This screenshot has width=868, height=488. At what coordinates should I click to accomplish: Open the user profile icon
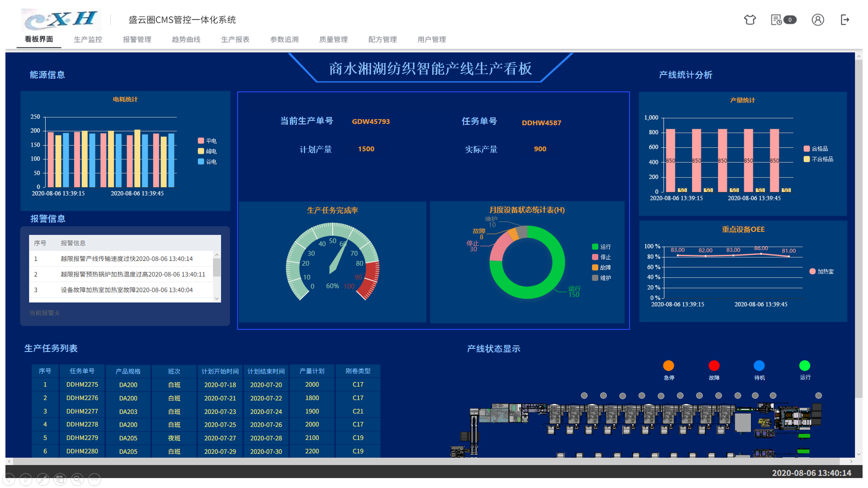click(817, 19)
